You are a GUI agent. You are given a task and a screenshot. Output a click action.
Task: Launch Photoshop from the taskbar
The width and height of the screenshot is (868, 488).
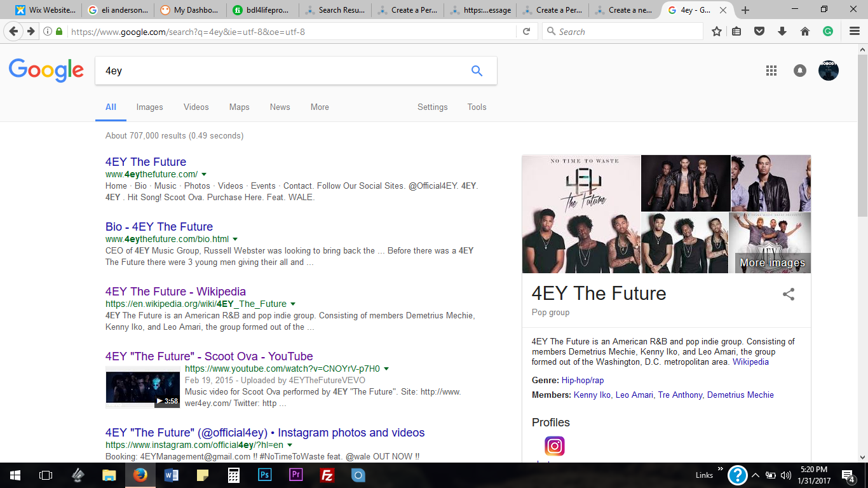(x=265, y=475)
